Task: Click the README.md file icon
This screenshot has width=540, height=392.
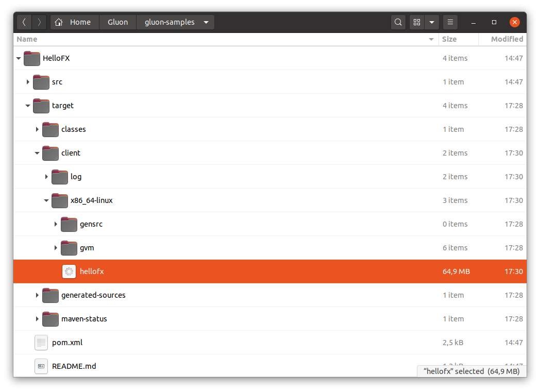Action: pyautogui.click(x=41, y=366)
